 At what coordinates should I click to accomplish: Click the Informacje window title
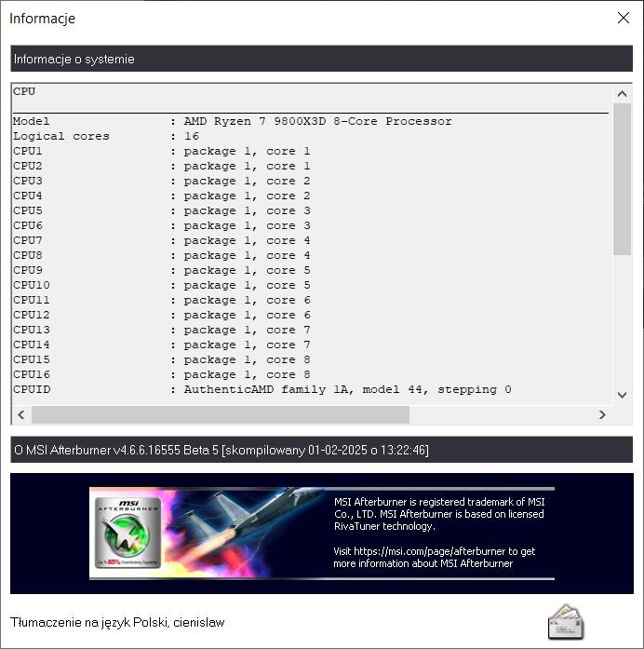pos(42,19)
